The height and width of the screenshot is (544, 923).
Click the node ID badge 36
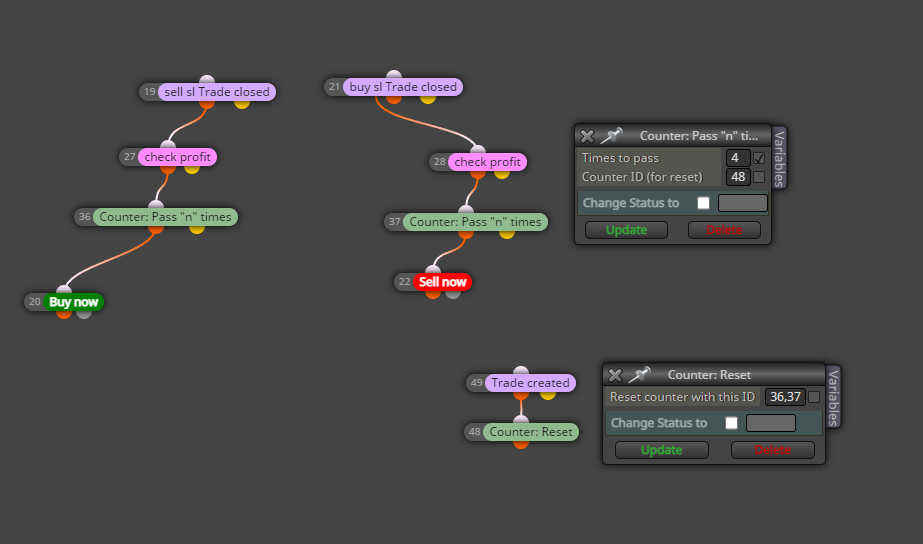tap(84, 217)
